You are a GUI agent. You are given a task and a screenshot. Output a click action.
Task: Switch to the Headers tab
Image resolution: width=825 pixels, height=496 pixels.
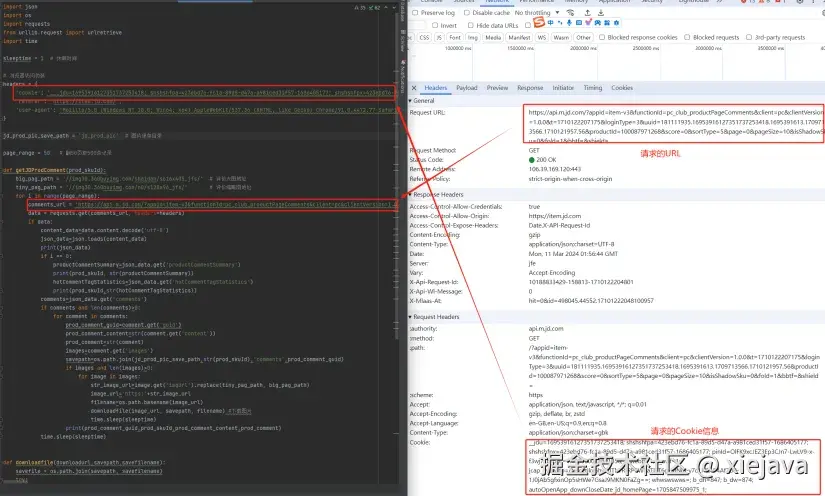coord(436,88)
